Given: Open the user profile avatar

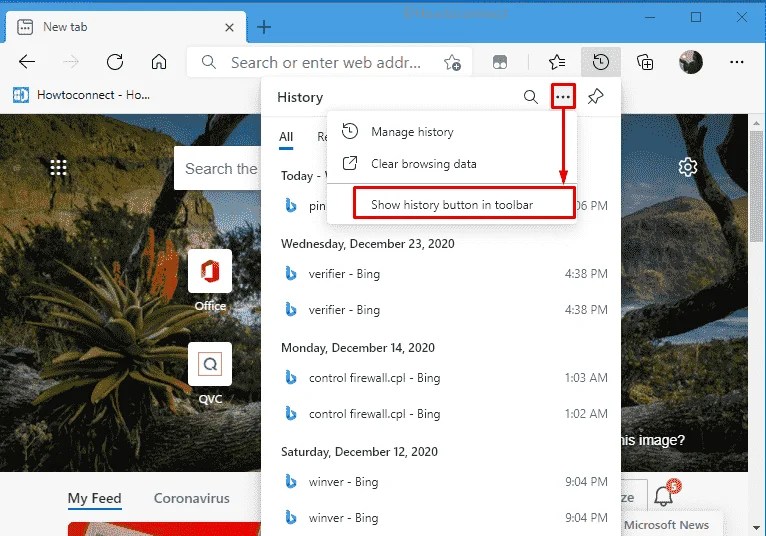Looking at the screenshot, I should (691, 62).
